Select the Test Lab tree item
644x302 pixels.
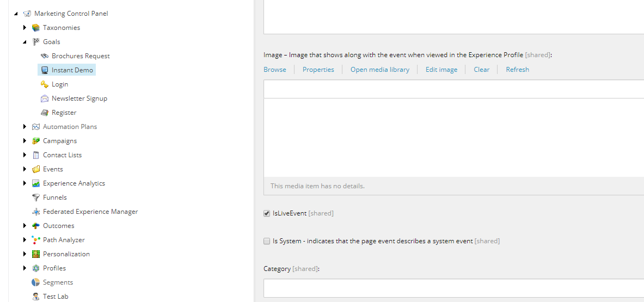[x=56, y=297]
